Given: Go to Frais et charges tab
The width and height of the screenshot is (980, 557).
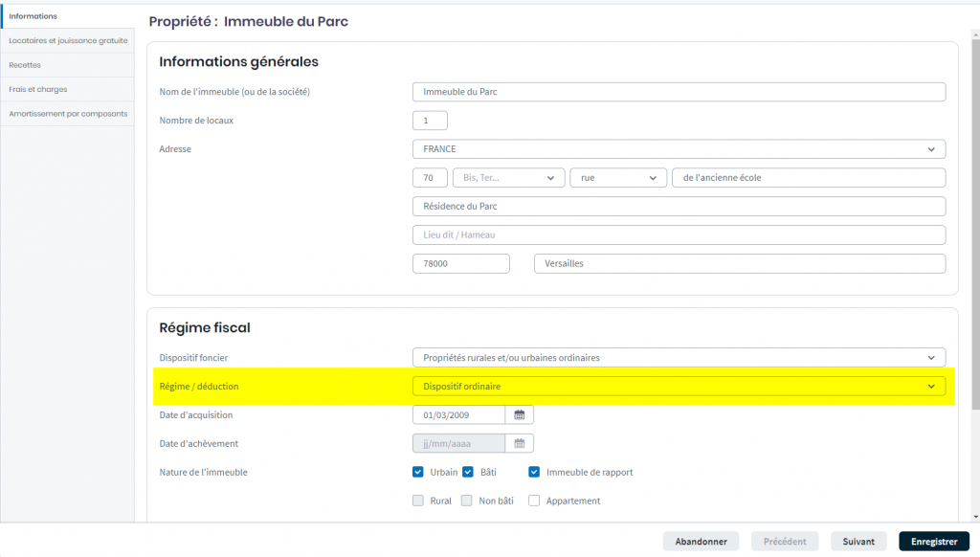Looking at the screenshot, I should (x=38, y=89).
